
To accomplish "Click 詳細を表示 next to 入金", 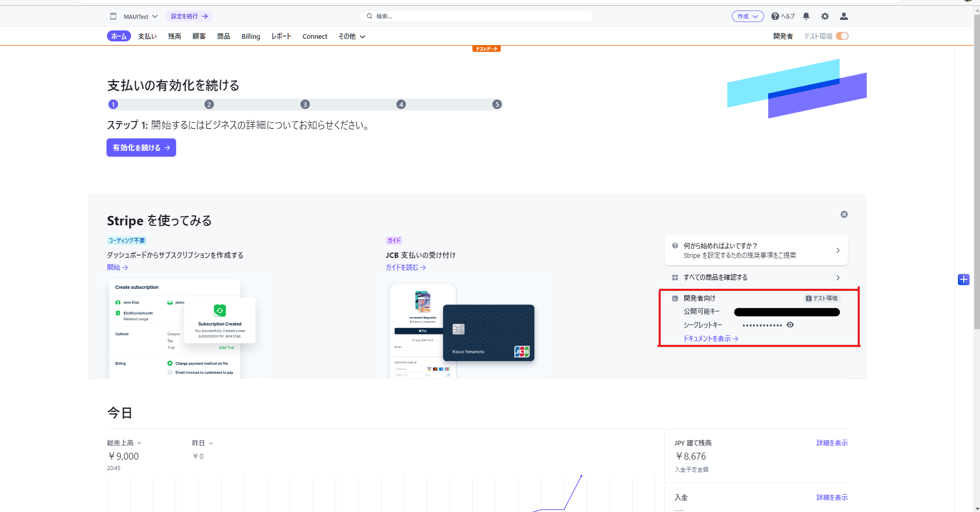I will point(832,497).
